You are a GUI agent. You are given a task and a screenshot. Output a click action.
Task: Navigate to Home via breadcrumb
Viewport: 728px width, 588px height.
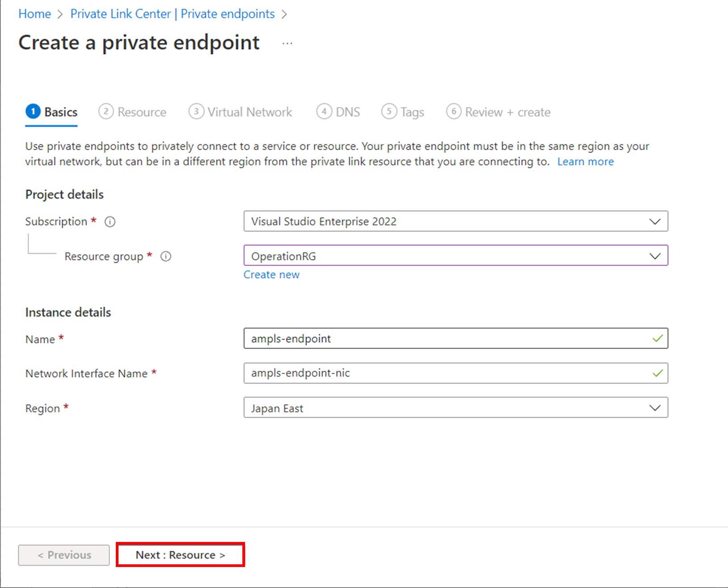[x=34, y=13]
